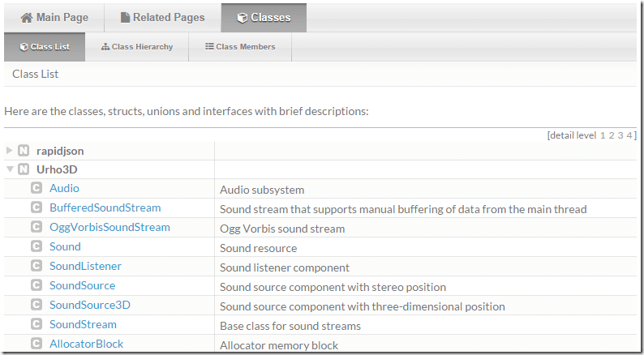
Task: Click the rapidjson namespace name
Action: click(60, 151)
